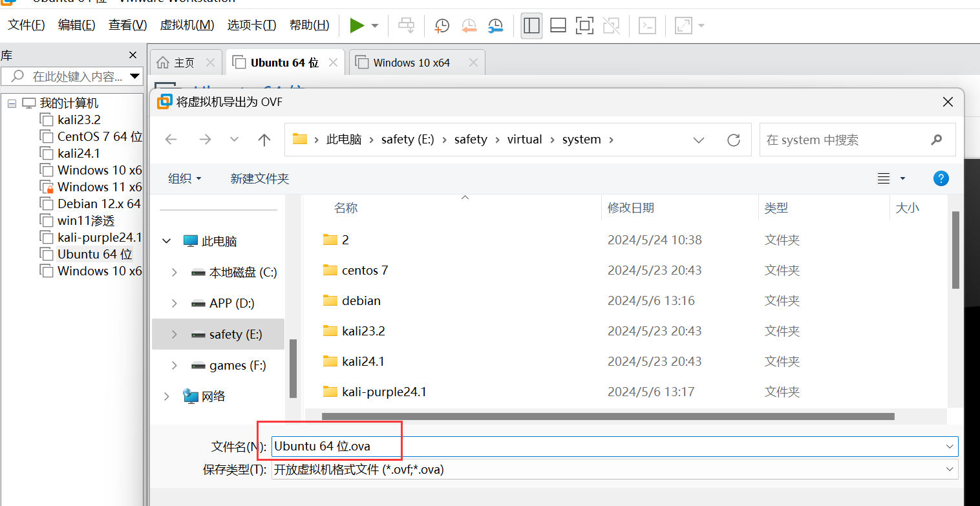This screenshot has height=506, width=980.
Task: Select the kali-purple24.1 folder
Action: (375, 392)
